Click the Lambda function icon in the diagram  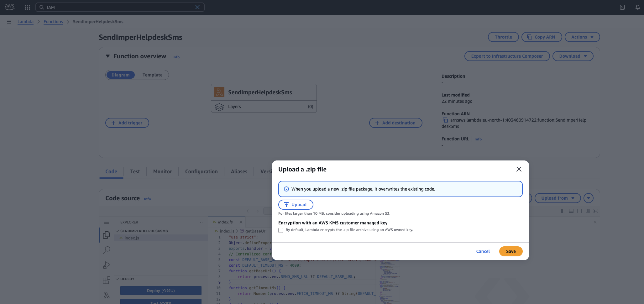(x=219, y=92)
